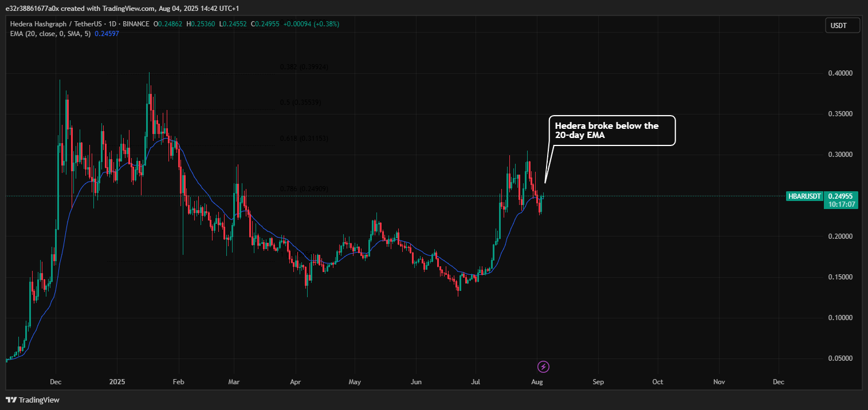The image size is (868, 410).
Task: Click the Apr label on time axis
Action: click(295, 381)
